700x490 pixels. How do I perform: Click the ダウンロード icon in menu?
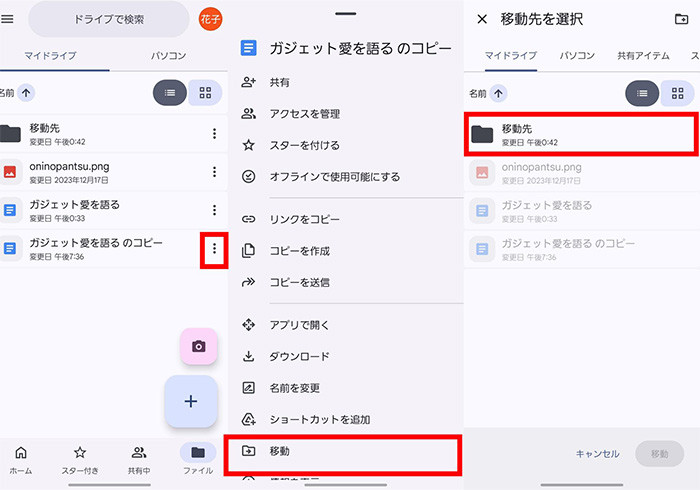pyautogui.click(x=248, y=356)
